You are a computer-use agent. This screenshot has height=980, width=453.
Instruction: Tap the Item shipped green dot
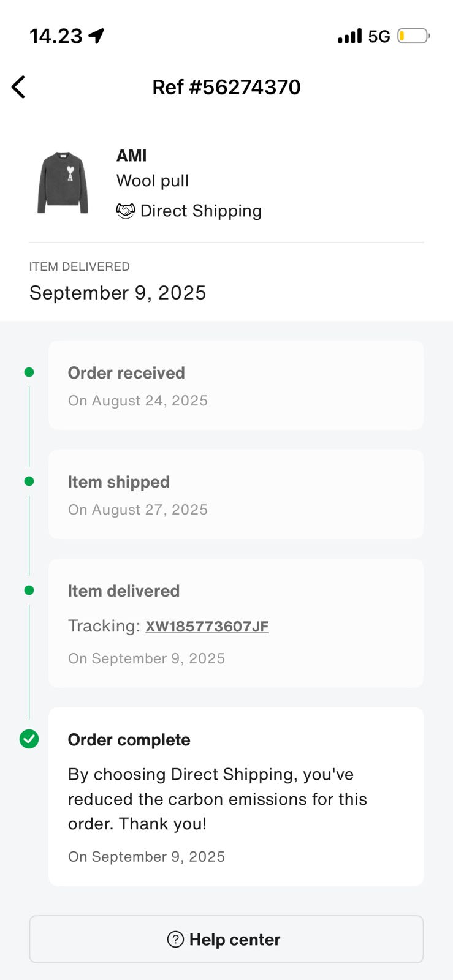[29, 481]
